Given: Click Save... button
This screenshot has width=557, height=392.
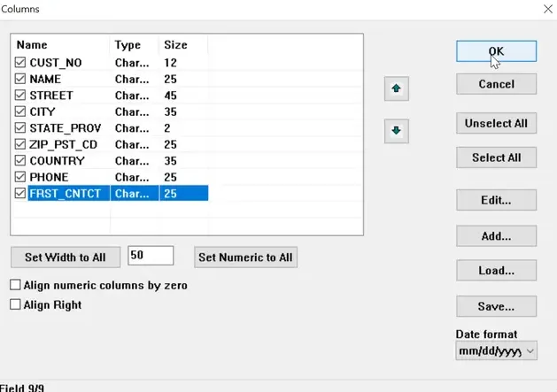Looking at the screenshot, I should click(496, 306).
